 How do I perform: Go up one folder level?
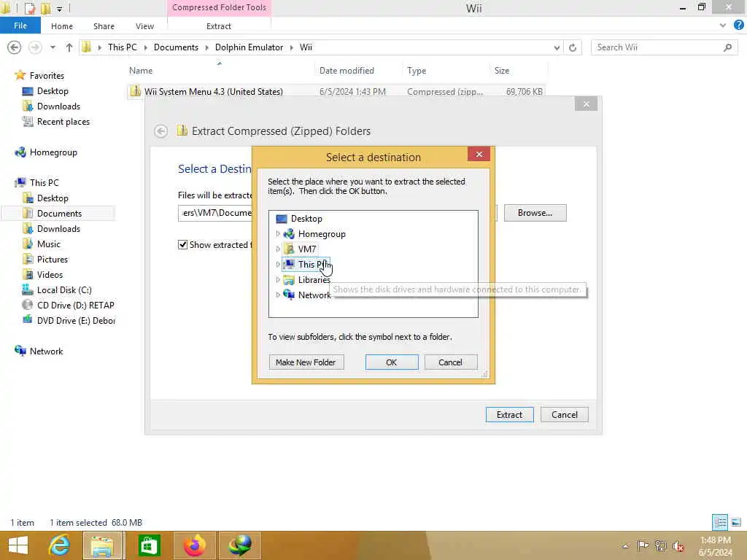(69, 47)
